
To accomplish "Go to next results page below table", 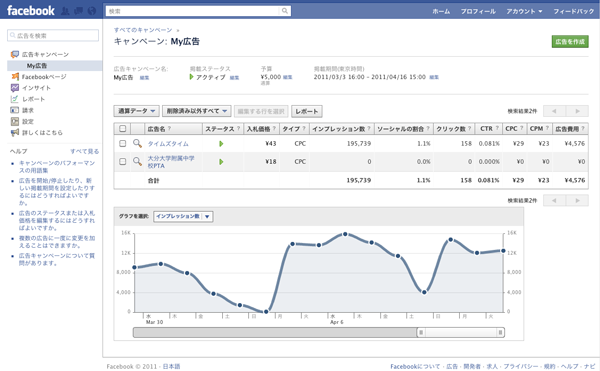I will pyautogui.click(x=577, y=200).
